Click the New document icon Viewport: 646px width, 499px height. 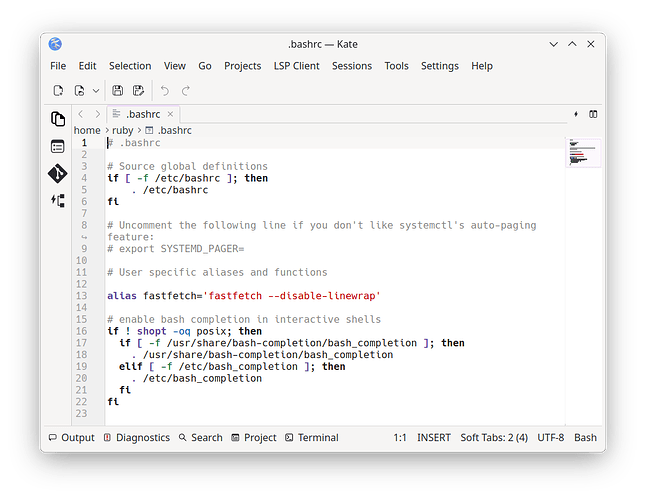59,91
